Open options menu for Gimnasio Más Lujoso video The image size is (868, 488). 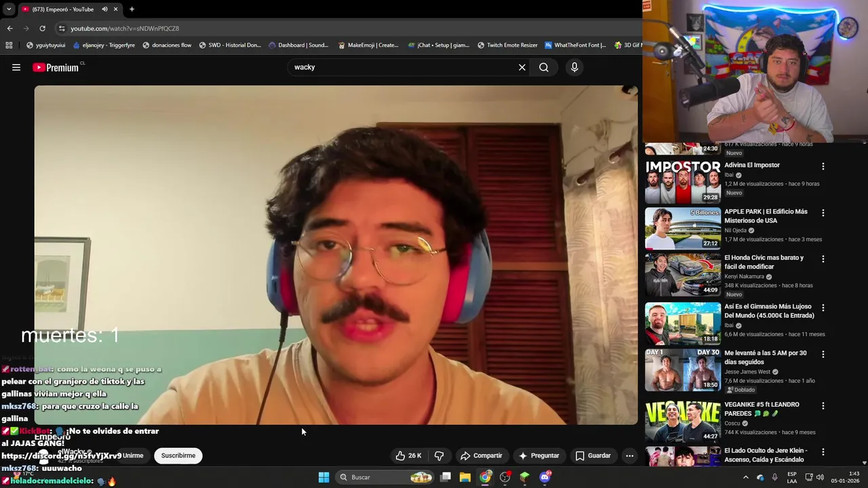[823, 308]
